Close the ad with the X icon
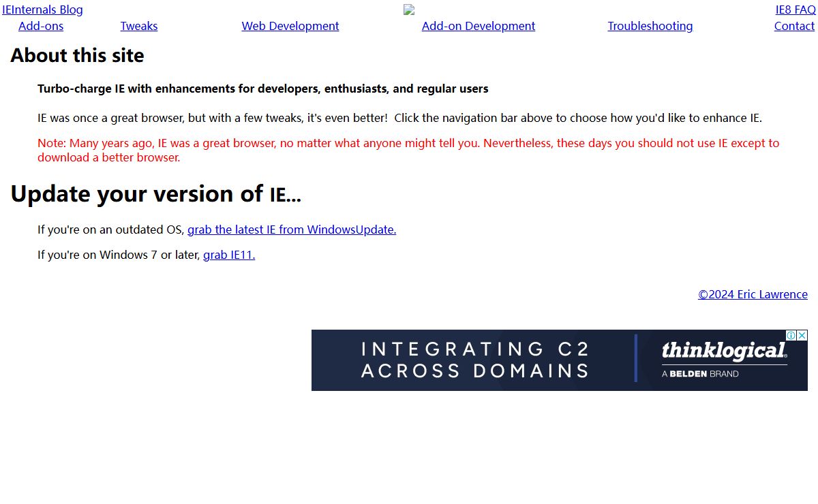Screen dimensions: 818x504 (802, 335)
